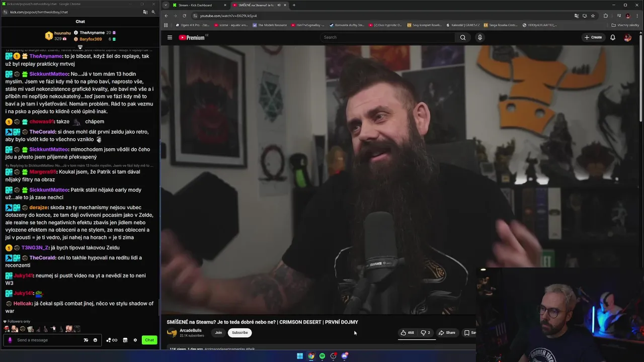Click username T3NG3N_Z in chat
Image resolution: width=644 pixels, height=362 pixels.
coord(35,247)
